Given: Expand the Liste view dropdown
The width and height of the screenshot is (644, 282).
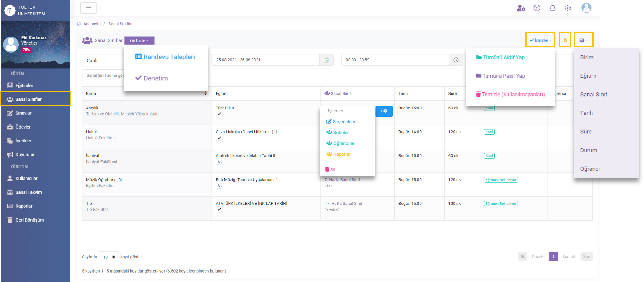Looking at the screenshot, I should (x=139, y=40).
